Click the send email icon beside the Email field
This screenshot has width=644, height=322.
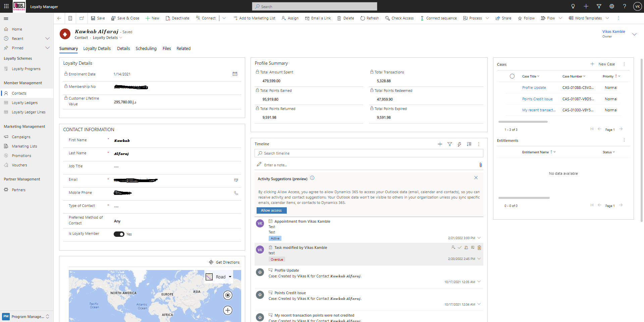[x=236, y=180]
